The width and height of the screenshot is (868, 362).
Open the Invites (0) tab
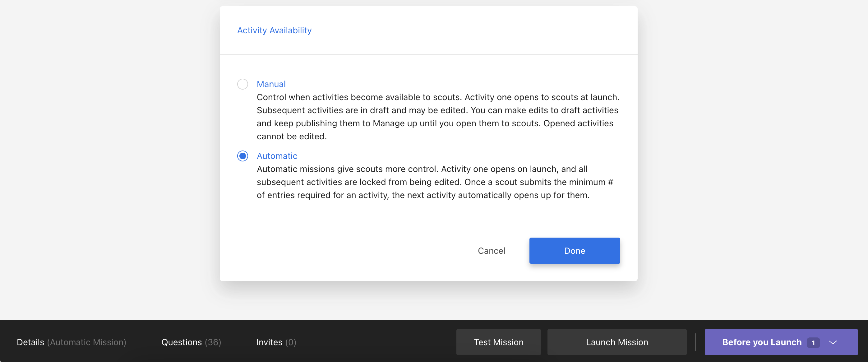pyautogui.click(x=276, y=342)
